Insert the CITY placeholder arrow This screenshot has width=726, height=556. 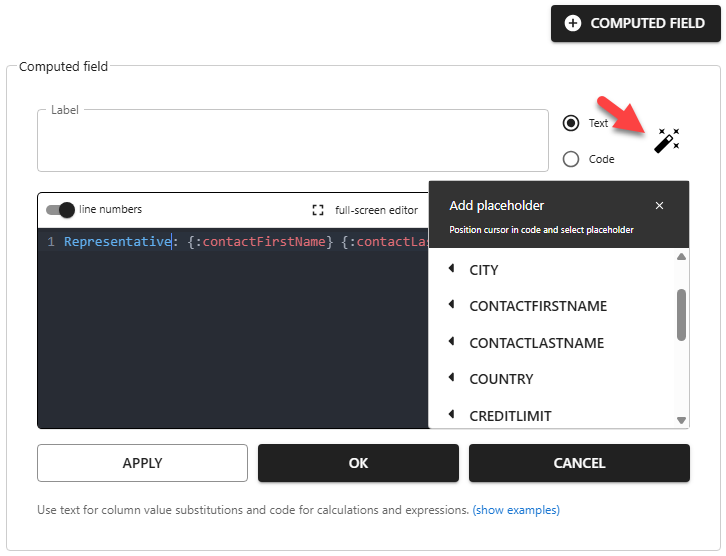point(451,268)
